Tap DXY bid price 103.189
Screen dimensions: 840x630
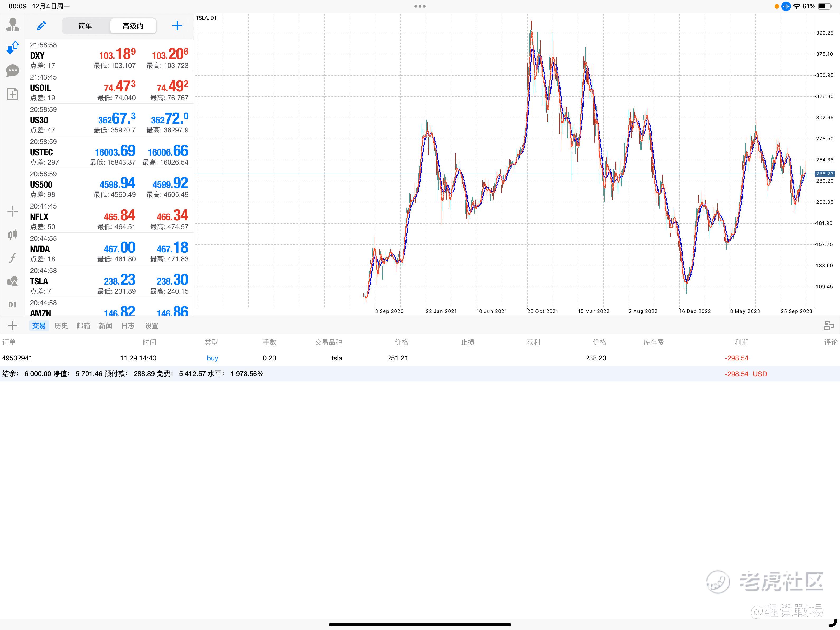click(x=117, y=54)
